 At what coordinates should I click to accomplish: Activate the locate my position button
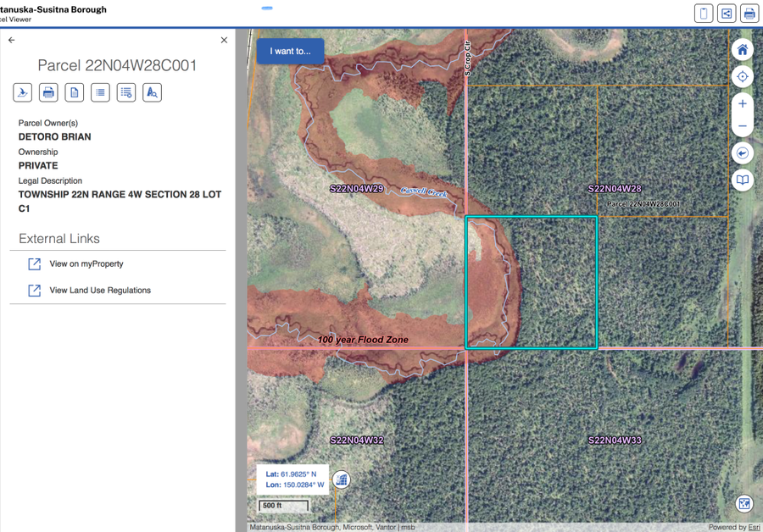tap(742, 76)
